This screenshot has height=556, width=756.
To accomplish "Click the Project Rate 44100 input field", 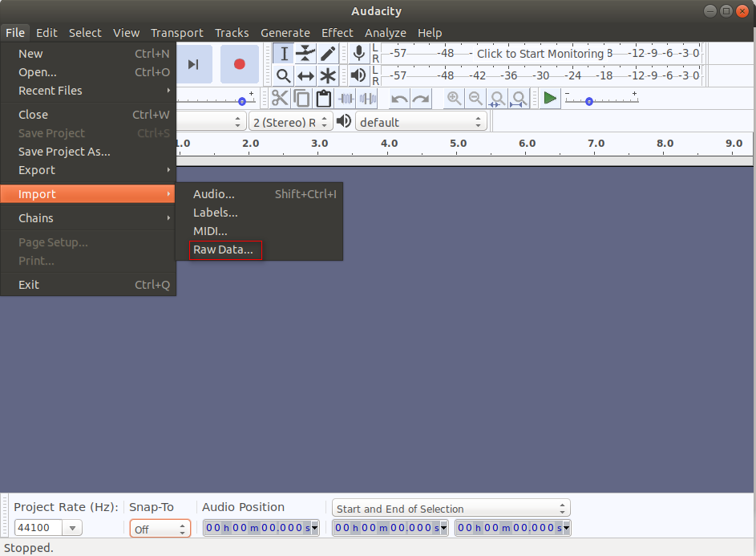I will [38, 528].
